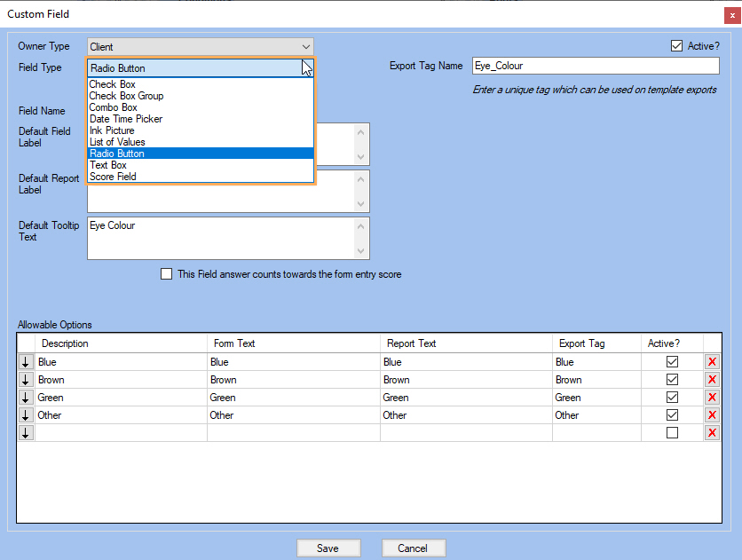The height and width of the screenshot is (560, 742).
Task: Move the Other option row down
Action: pos(26,414)
